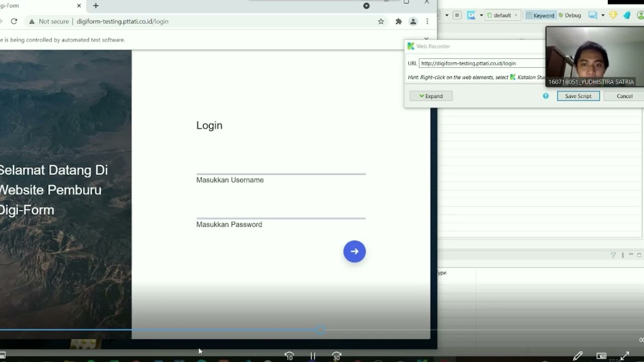Maximize the Katalon bottom panel view
This screenshot has width=644, height=362.
tap(639, 255)
